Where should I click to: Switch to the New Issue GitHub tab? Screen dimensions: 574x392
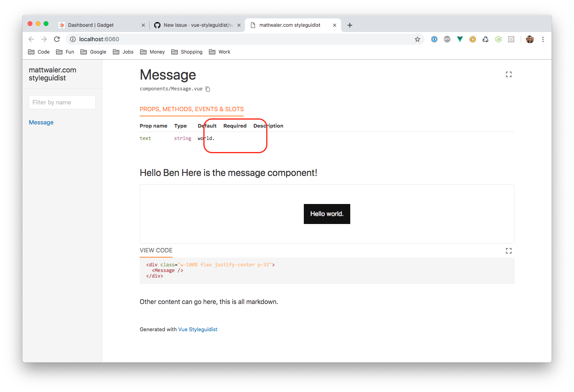click(x=192, y=25)
